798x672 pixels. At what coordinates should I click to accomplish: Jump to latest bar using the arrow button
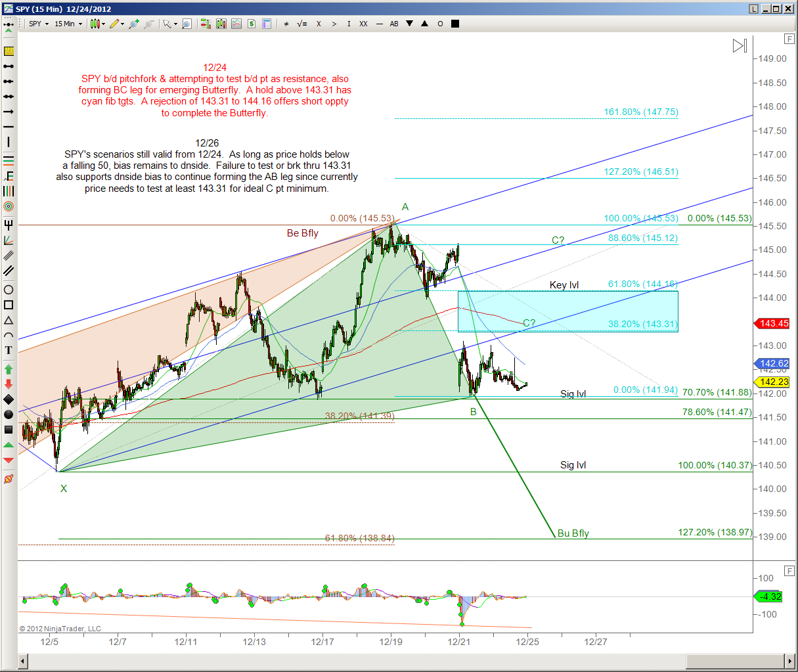pyautogui.click(x=740, y=45)
